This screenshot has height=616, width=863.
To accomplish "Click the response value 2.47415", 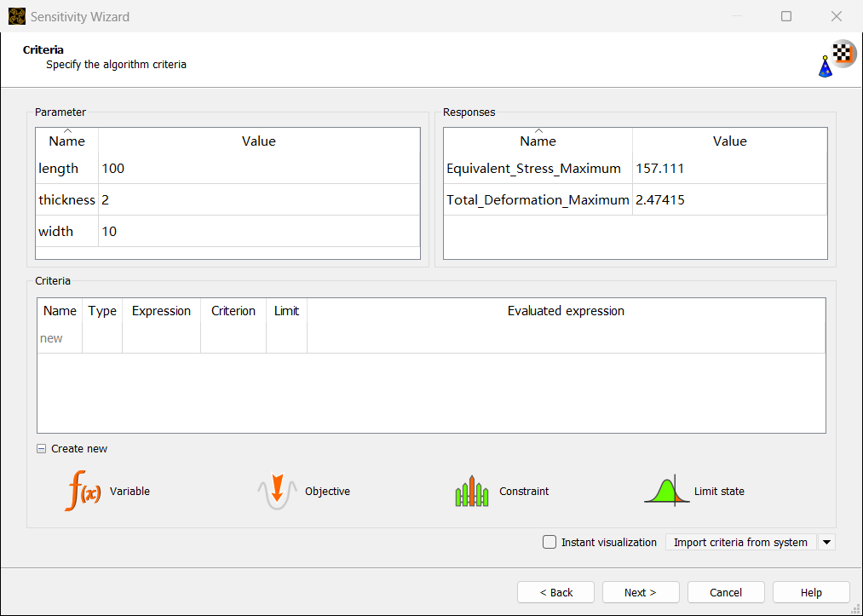I will 730,200.
